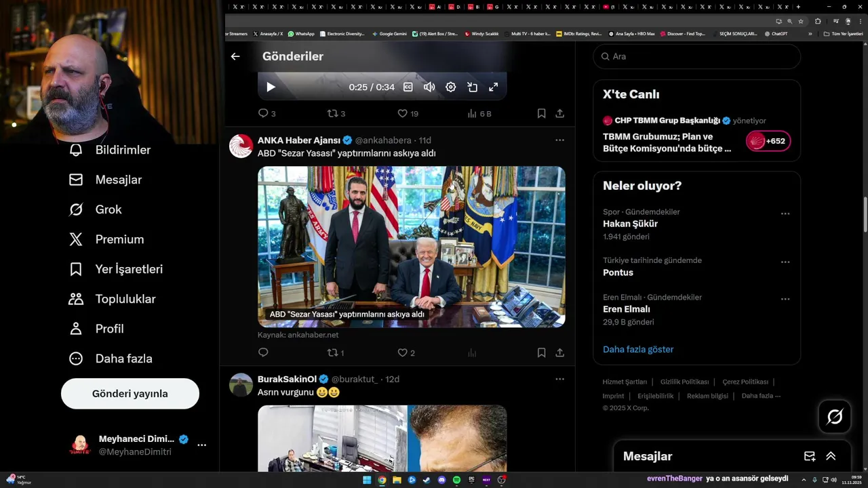Viewport: 868px width, 488px height.
Task: Open the options menu for the Eren Elmalı trend
Action: 785,299
